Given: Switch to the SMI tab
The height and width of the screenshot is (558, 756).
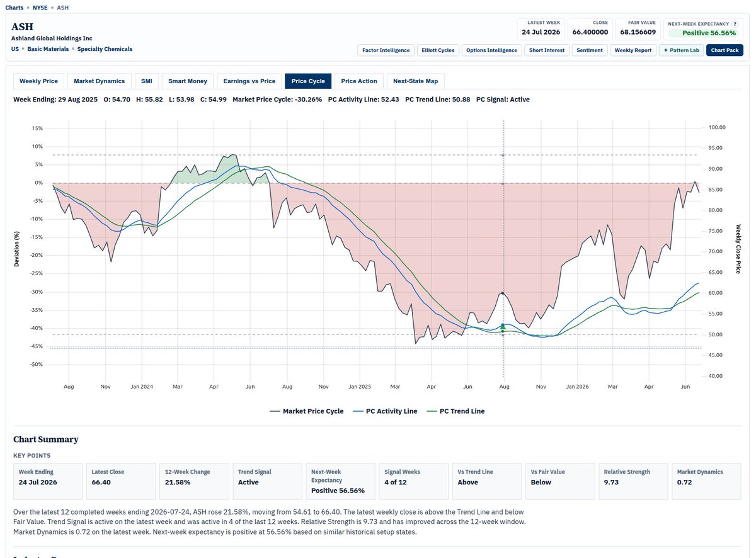Looking at the screenshot, I should tap(146, 81).
